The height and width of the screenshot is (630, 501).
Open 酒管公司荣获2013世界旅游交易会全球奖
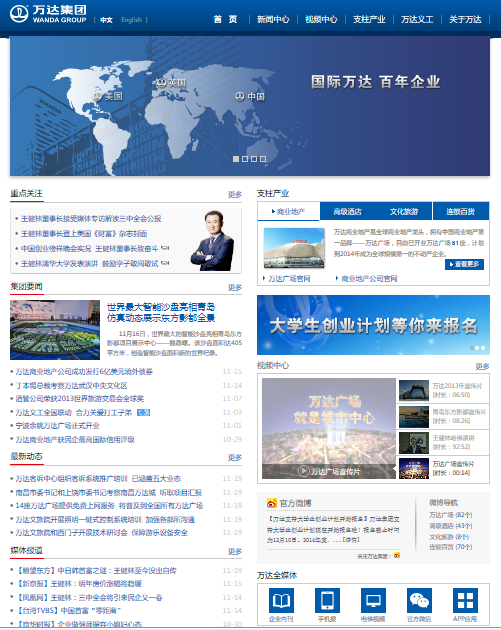tap(80, 399)
